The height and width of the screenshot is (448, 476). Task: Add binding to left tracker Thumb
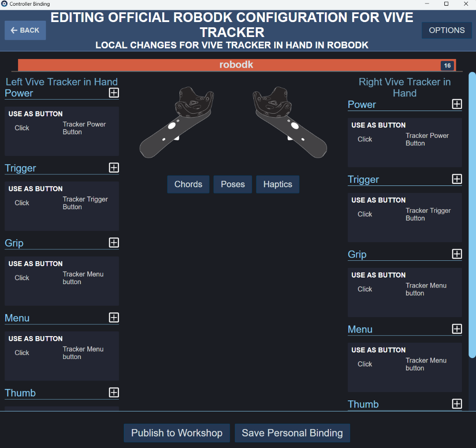pyautogui.click(x=114, y=392)
